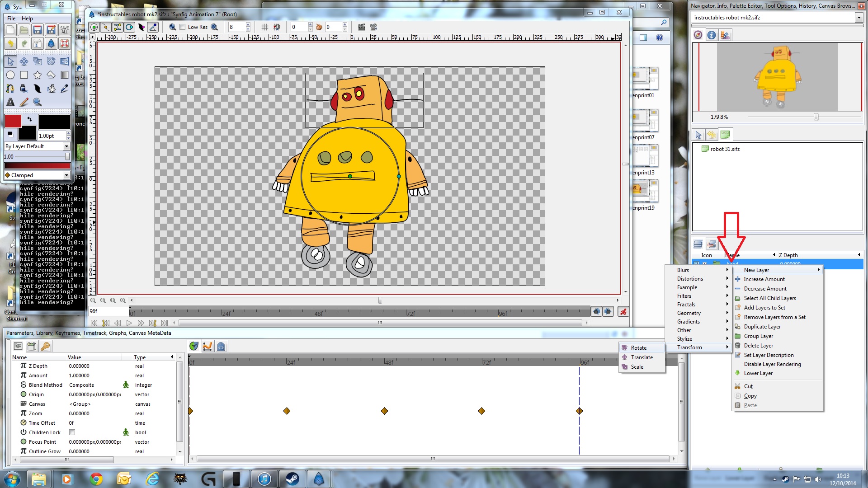868x488 pixels.
Task: Select the Gradient tool
Action: [x=65, y=75]
